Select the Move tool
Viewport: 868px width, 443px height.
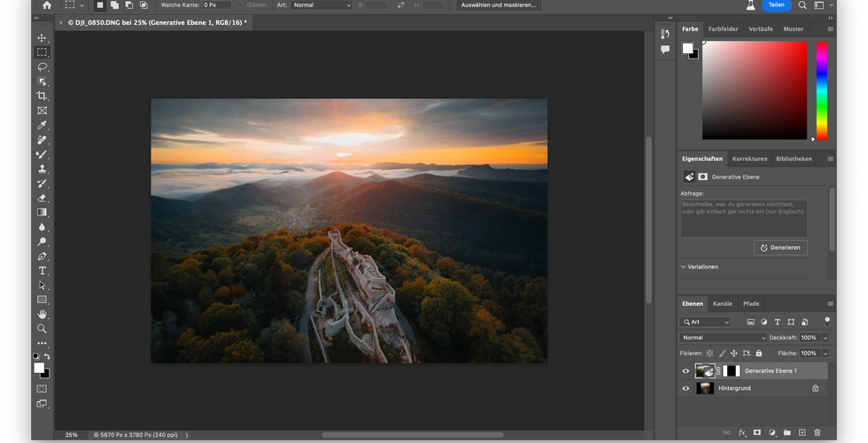42,37
